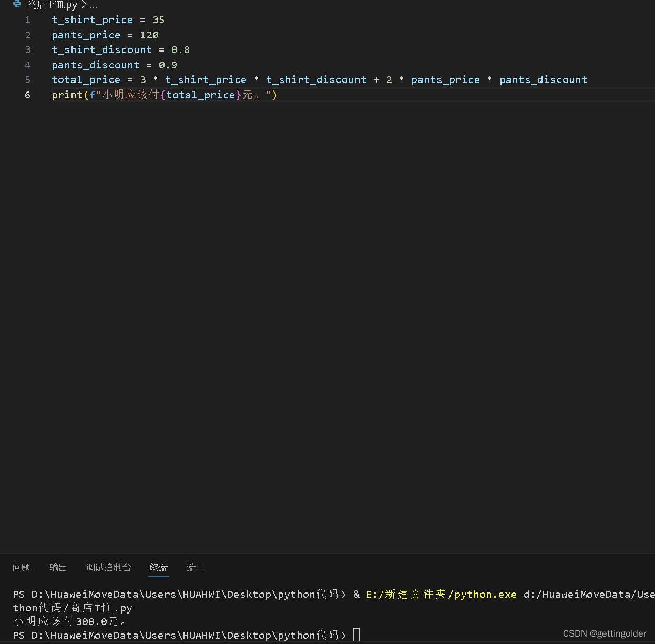
Task: Click the terminal output 小明应该付300.0元。
Action: point(70,621)
